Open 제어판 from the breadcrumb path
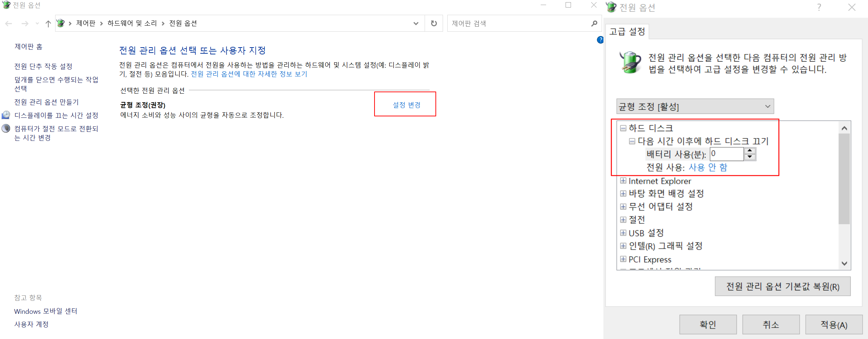This screenshot has width=868, height=339. (x=86, y=23)
